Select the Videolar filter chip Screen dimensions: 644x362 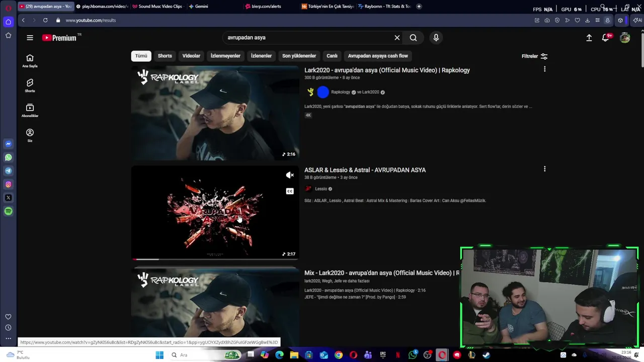pyautogui.click(x=191, y=56)
